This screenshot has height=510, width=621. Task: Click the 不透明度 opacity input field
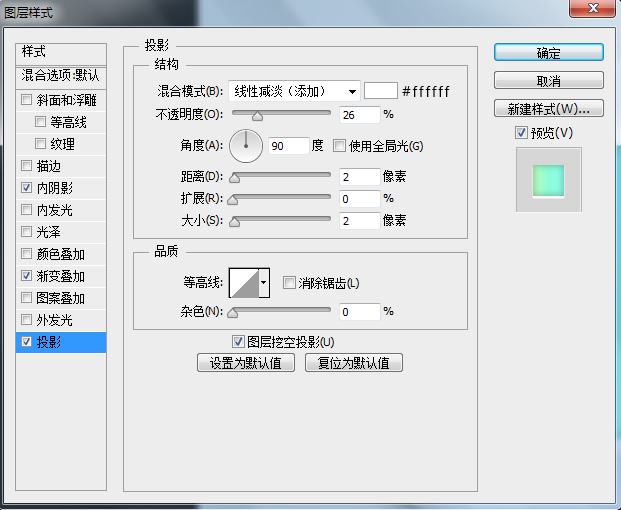coord(358,115)
